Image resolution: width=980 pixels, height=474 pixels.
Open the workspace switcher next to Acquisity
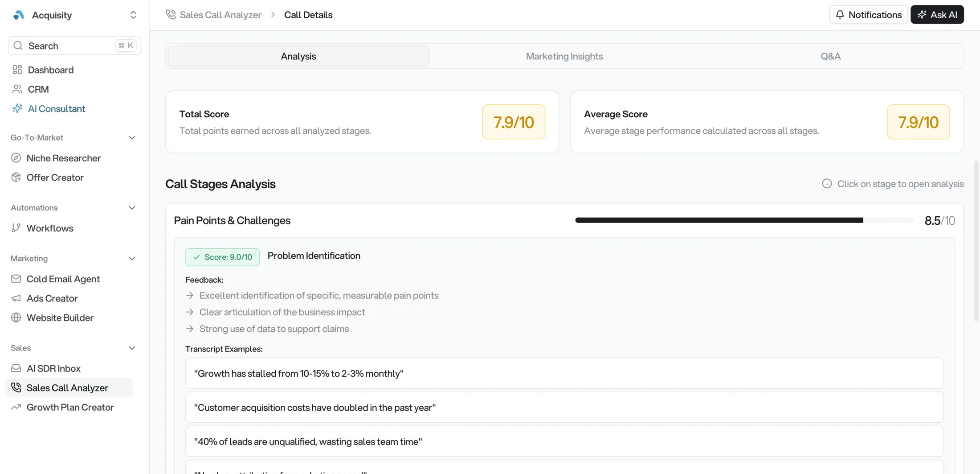click(x=133, y=14)
